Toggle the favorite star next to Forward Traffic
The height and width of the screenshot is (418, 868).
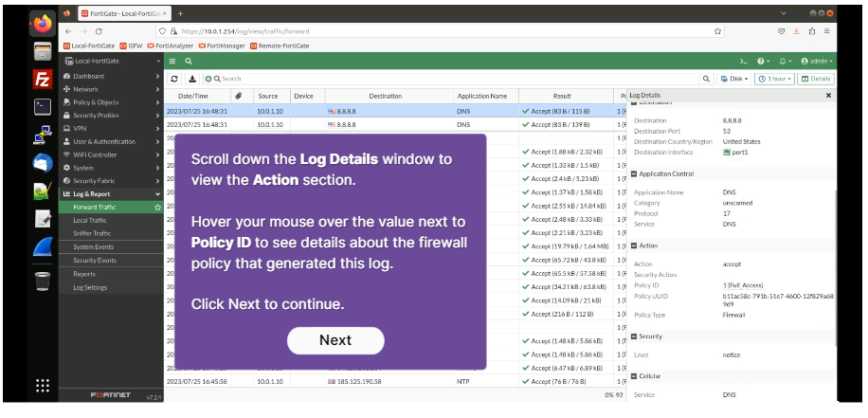pos(157,207)
